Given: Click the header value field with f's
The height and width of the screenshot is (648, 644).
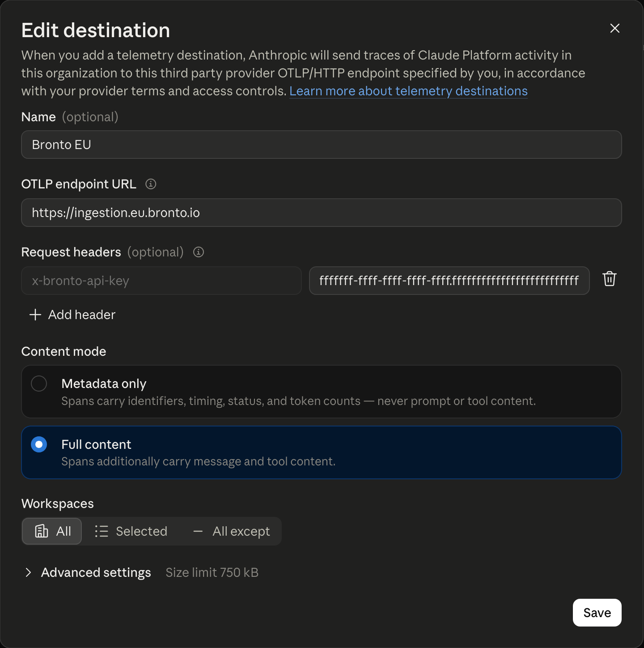Looking at the screenshot, I should coord(449,281).
